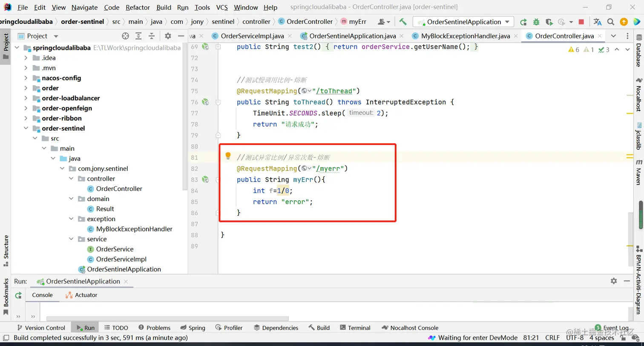Toggle the Spring tool window
The width and height of the screenshot is (644, 346).
193,328
